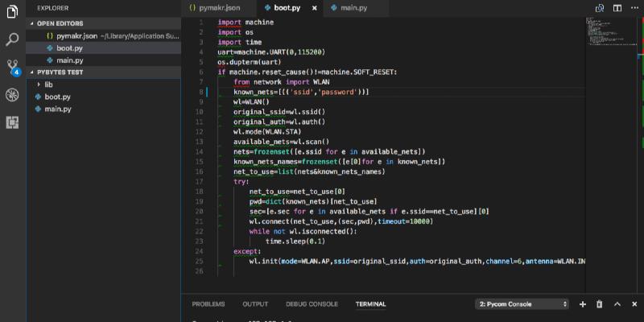Maximize terminal panel with the up chevron
This screenshot has width=644, height=322.
tap(617, 304)
